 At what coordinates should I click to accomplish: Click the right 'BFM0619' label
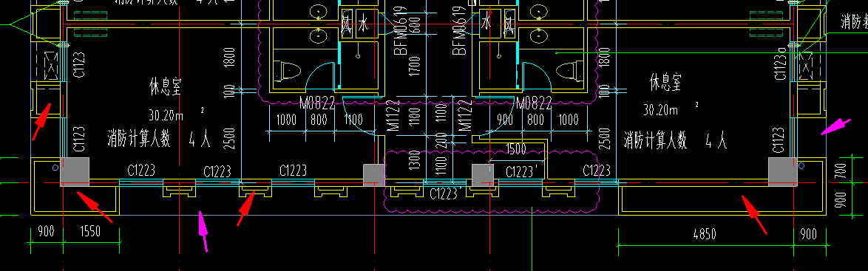pyautogui.click(x=459, y=31)
